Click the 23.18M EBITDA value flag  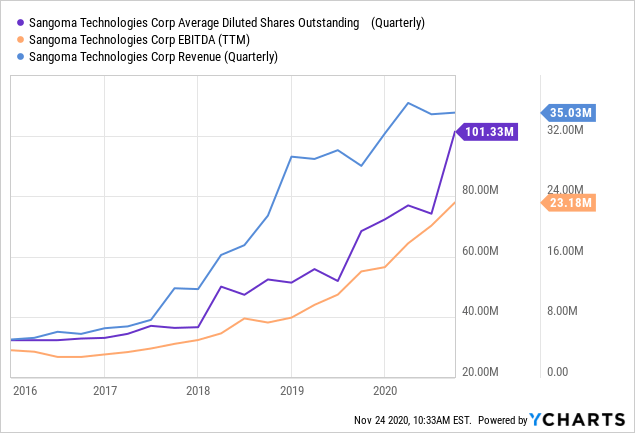tap(568, 203)
